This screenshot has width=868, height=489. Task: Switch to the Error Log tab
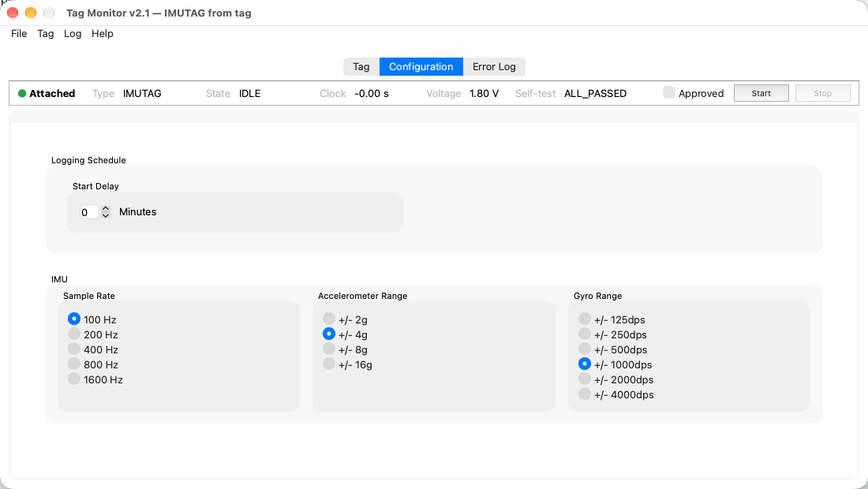tap(494, 67)
